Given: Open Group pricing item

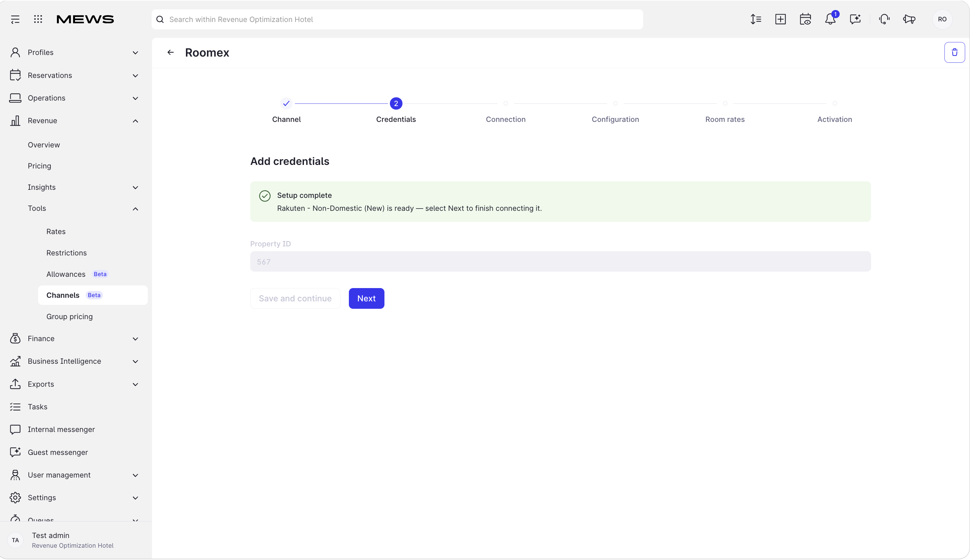Looking at the screenshot, I should (69, 316).
